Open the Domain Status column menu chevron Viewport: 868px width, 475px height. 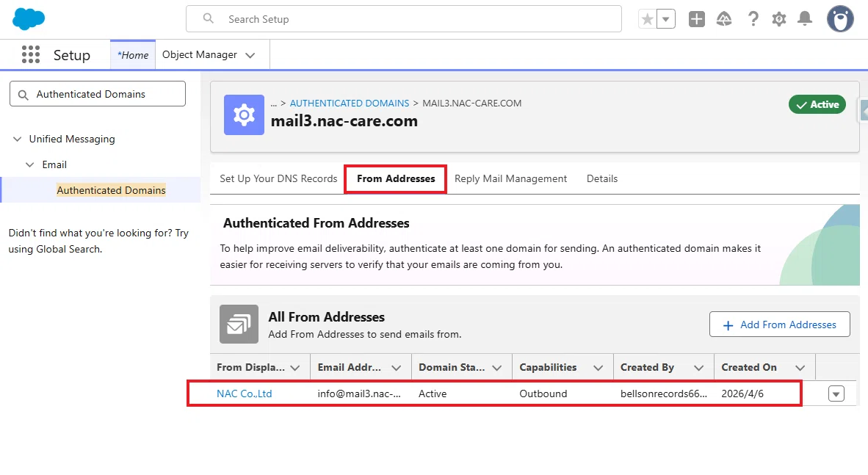[497, 368]
